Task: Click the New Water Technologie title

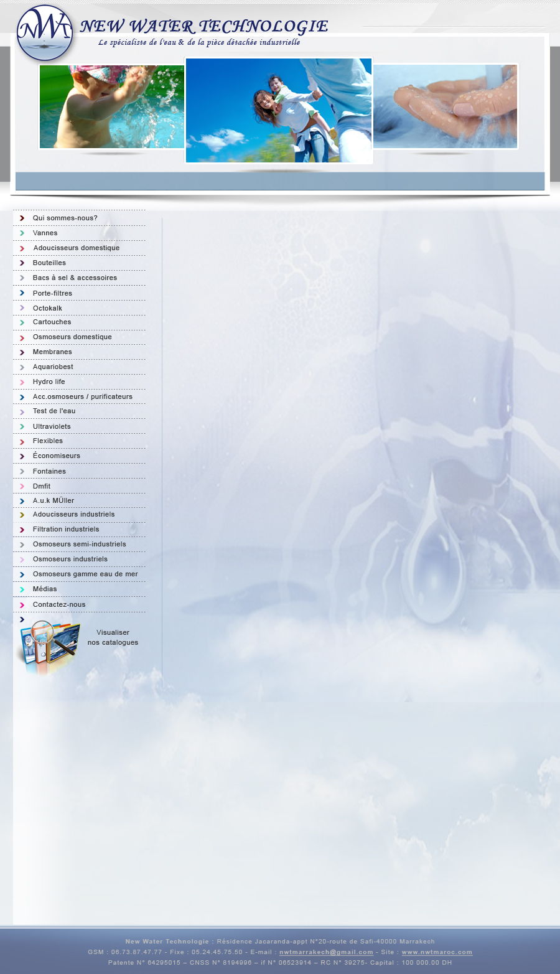Action: point(204,26)
